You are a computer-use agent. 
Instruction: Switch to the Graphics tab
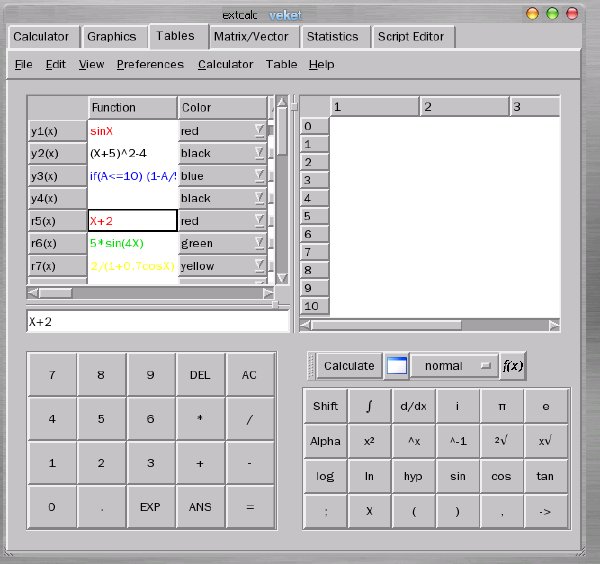112,37
